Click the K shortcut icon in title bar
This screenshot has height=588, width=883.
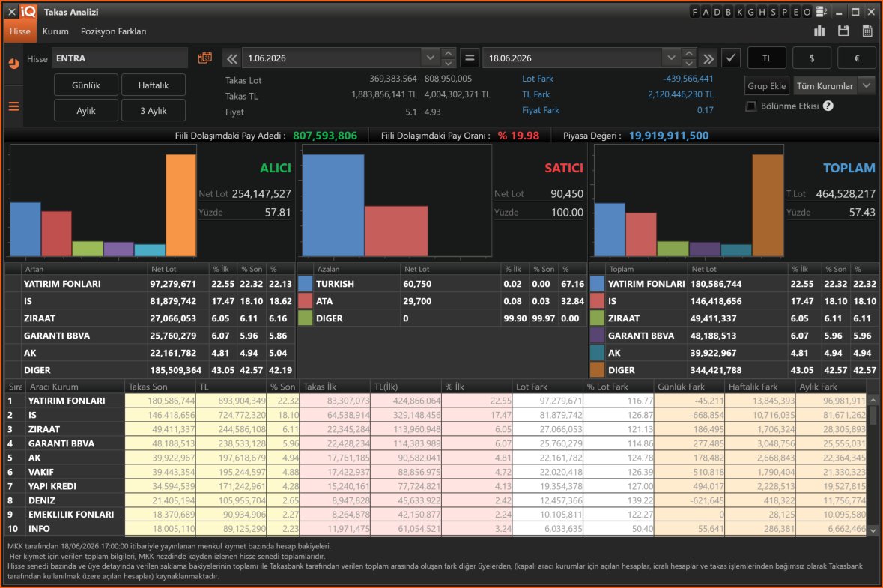point(739,12)
